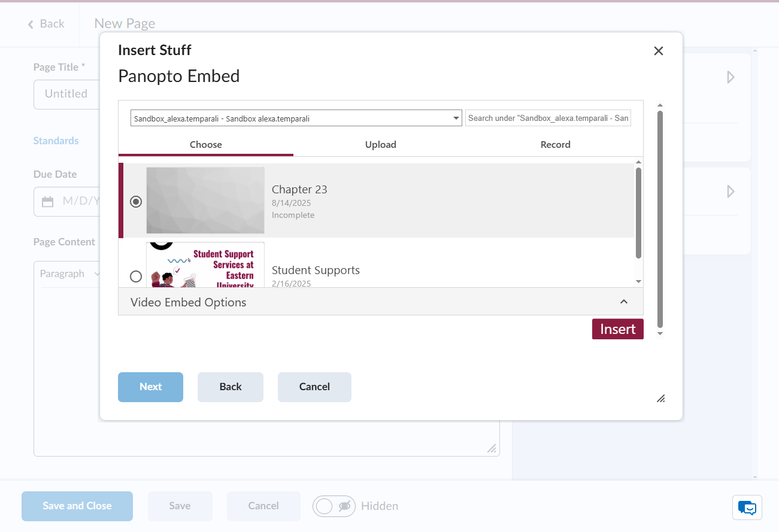Click the Next button
779x532 pixels.
(x=150, y=387)
